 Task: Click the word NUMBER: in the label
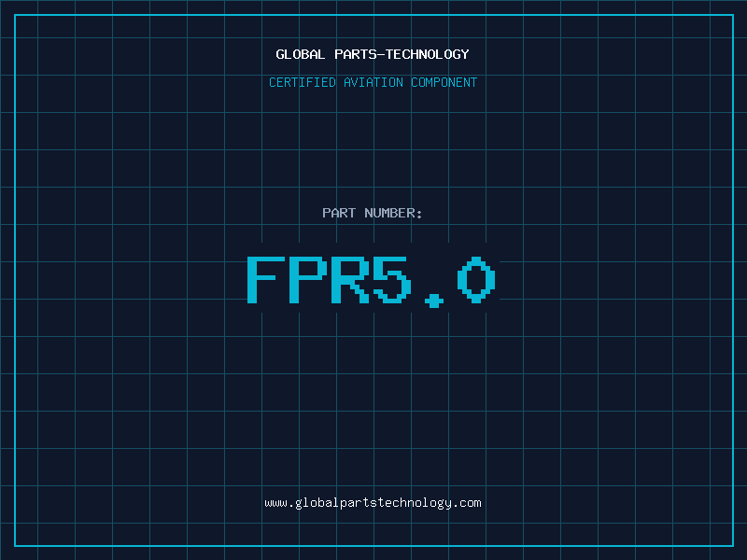(x=394, y=213)
